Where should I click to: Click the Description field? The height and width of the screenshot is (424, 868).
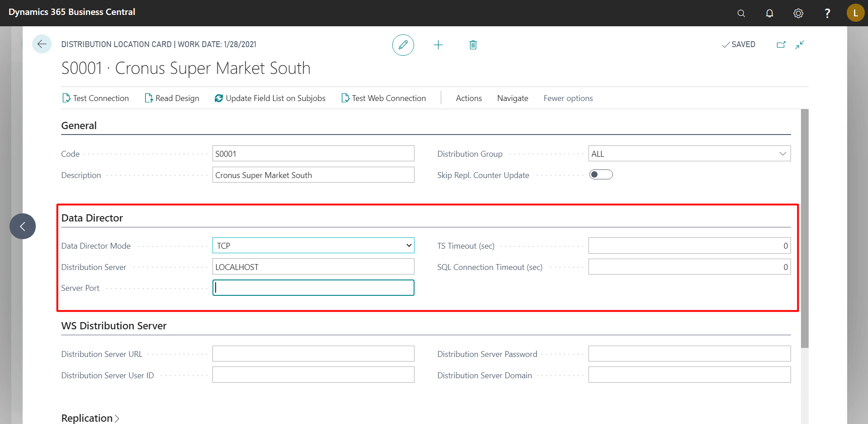tap(313, 175)
